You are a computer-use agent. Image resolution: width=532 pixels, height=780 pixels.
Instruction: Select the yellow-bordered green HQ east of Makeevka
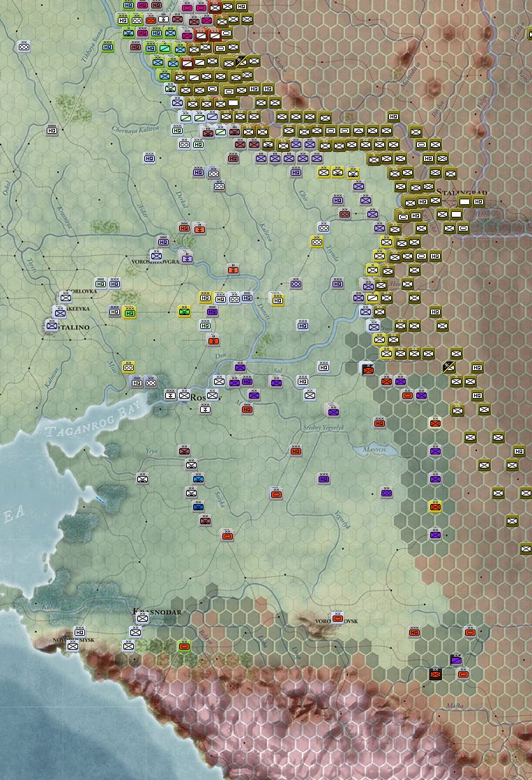click(130, 312)
